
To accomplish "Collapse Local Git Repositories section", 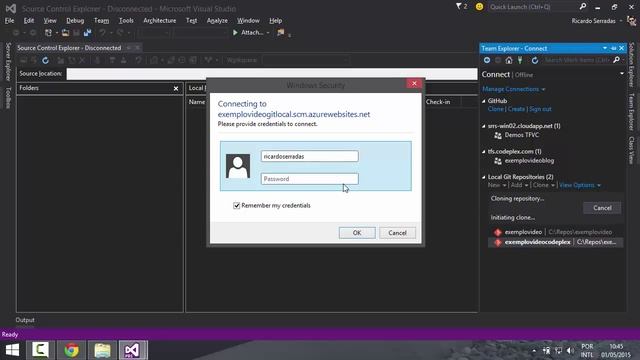I will click(484, 177).
